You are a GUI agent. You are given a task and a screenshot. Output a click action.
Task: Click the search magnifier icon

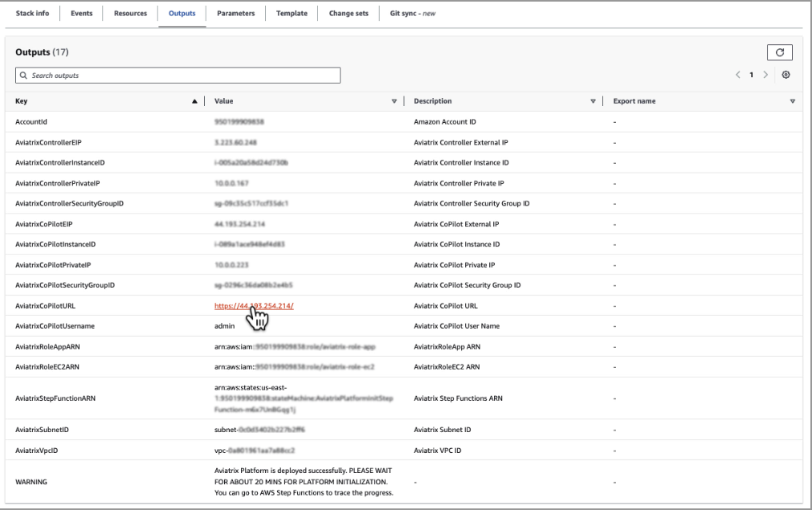click(23, 75)
